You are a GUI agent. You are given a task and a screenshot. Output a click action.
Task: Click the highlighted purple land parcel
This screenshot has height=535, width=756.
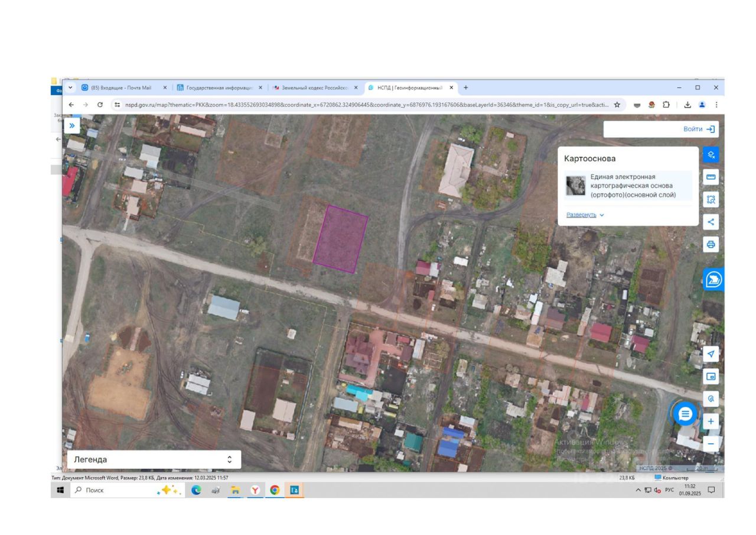[x=340, y=239]
